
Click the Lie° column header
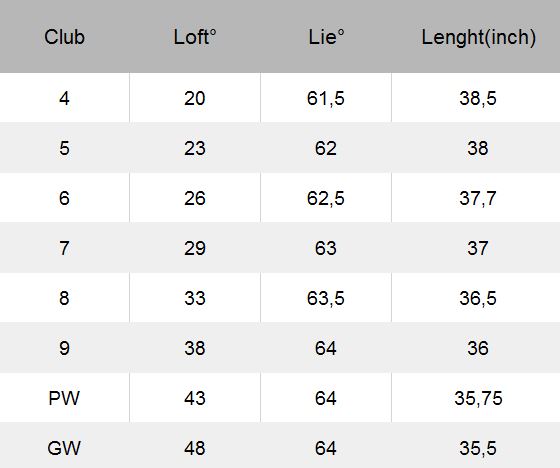coord(326,37)
